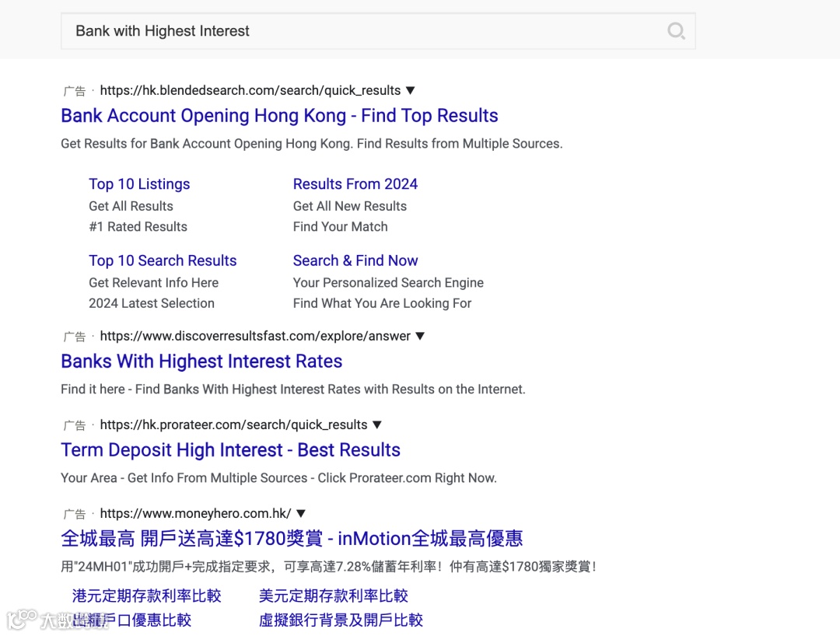The height and width of the screenshot is (636, 840).
Task: Click the 24MH01 promo description text
Action: click(x=329, y=566)
